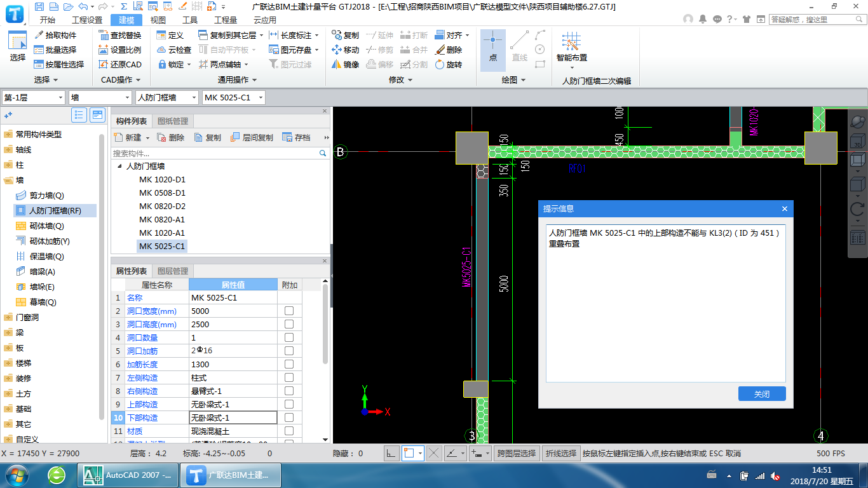Click the search magnifier in component search
The image size is (868, 488).
(323, 153)
